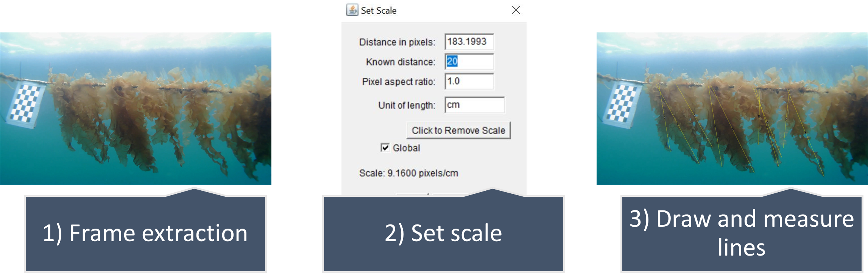Click the Known distance field showing 20
Viewport: 868px width, 273px height.
coord(469,62)
